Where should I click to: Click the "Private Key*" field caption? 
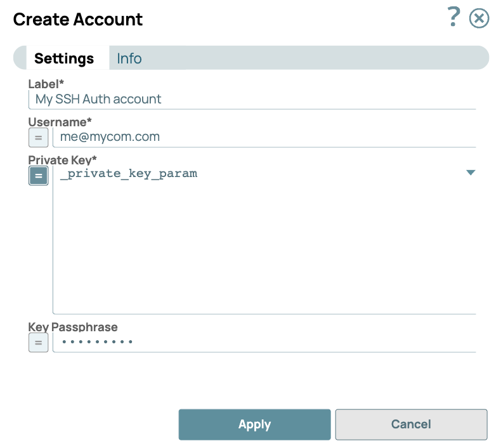click(x=62, y=159)
